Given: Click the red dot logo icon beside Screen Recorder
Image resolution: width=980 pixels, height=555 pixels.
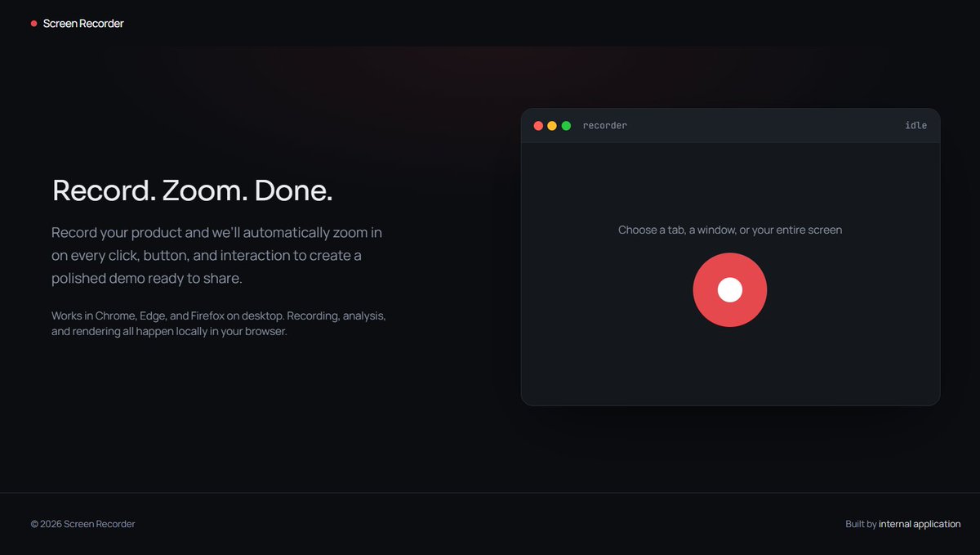Looking at the screenshot, I should tap(33, 24).
